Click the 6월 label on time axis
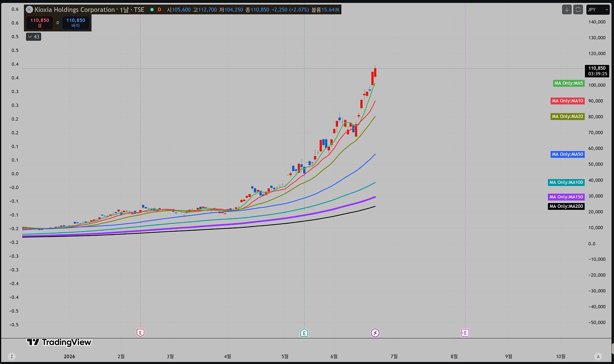 334,356
